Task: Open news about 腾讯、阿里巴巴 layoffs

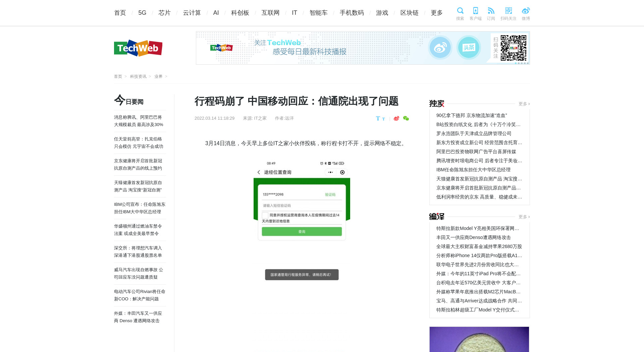Action: coord(139,121)
